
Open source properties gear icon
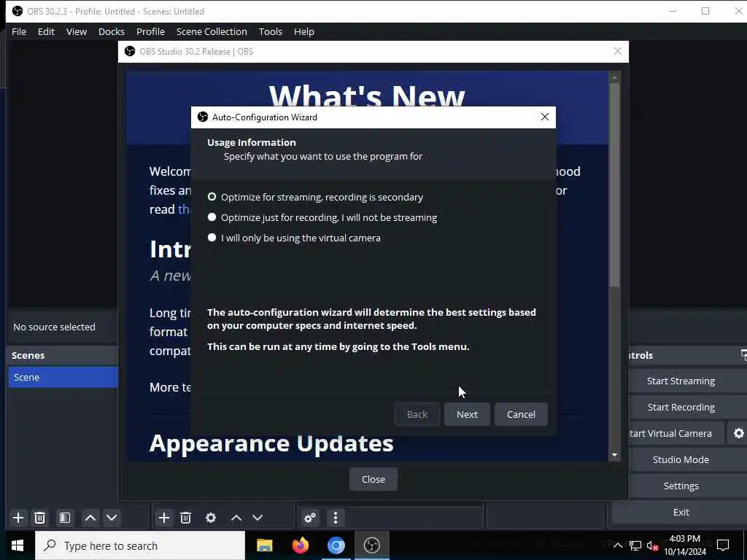[x=211, y=518]
